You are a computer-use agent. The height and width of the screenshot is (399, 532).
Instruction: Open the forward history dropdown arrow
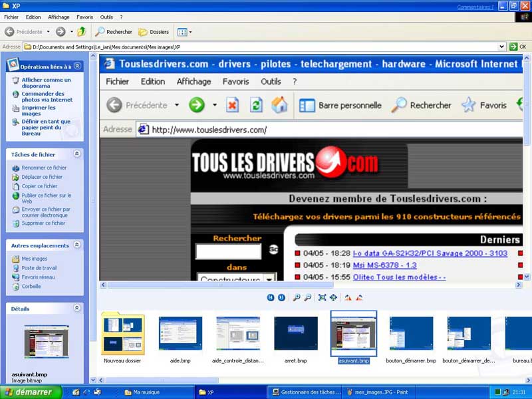click(x=72, y=32)
